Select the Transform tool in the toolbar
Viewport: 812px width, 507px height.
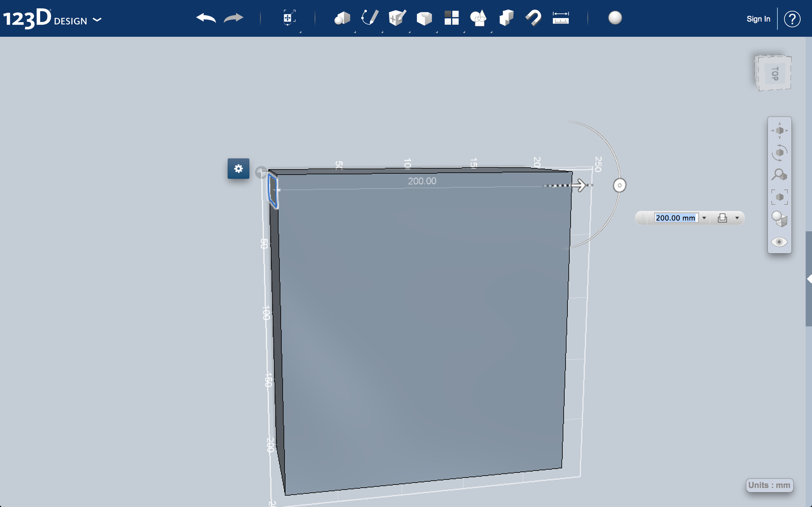pos(289,18)
